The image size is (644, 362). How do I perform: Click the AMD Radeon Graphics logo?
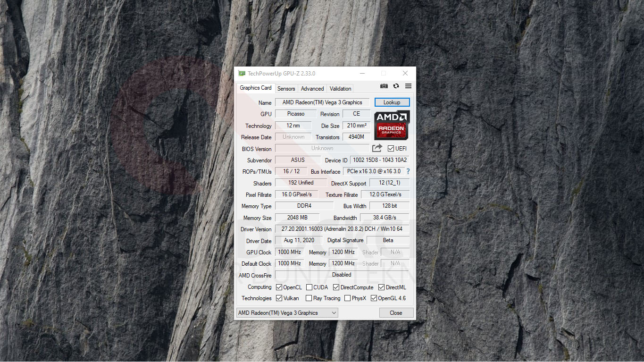pos(392,125)
